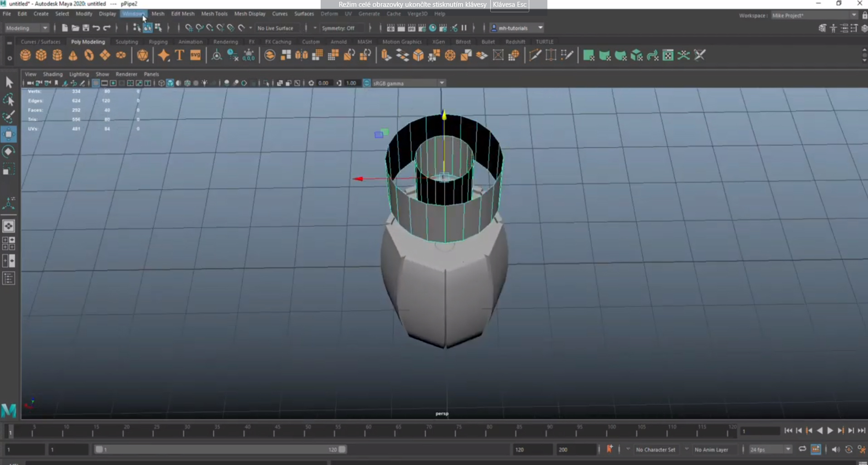
Task: Click the Extrude shelf icon
Action: click(x=386, y=55)
